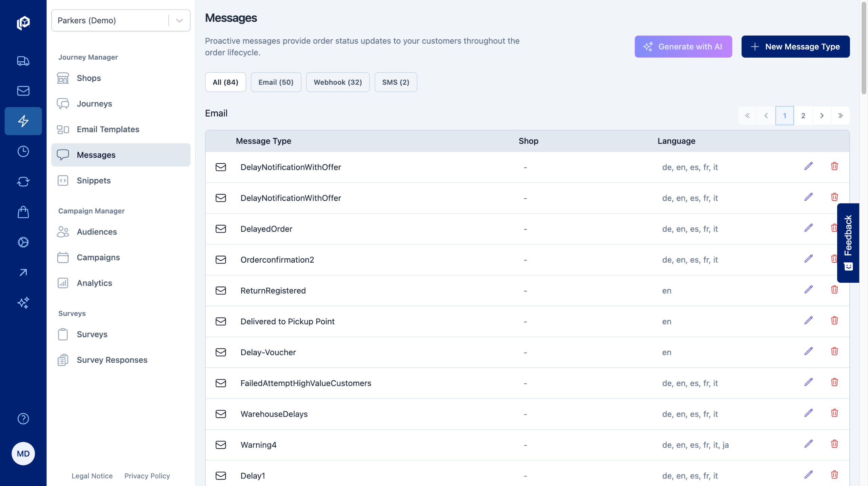868x486 pixels.
Task: Edit the Warning4 message with pencil icon
Action: pyautogui.click(x=809, y=444)
